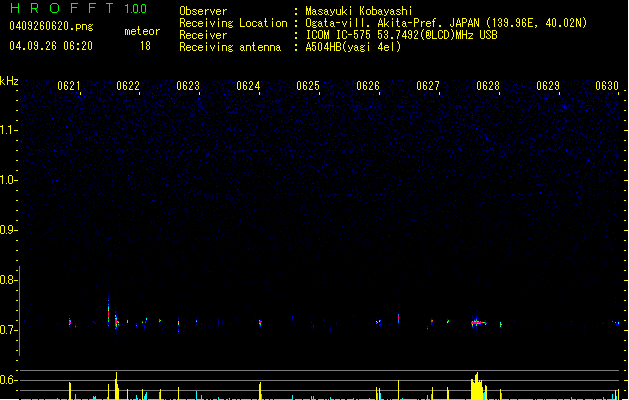This screenshot has height=400, width=629.
Task: Click the 0.6 kHz axis label
Action: (8, 380)
